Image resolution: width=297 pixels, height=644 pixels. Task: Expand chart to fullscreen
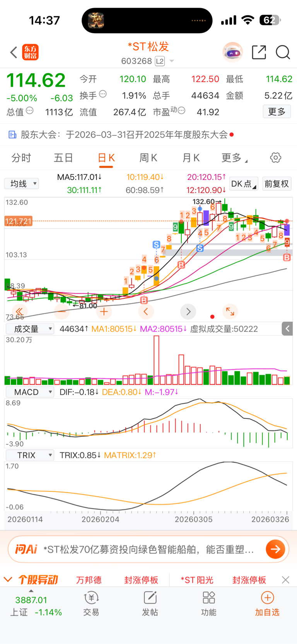point(230,311)
